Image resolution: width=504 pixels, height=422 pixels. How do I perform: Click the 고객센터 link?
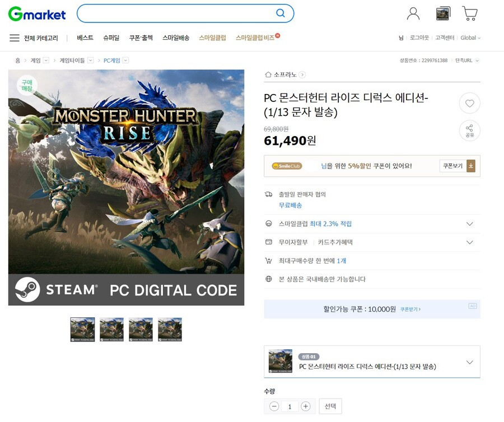(445, 38)
